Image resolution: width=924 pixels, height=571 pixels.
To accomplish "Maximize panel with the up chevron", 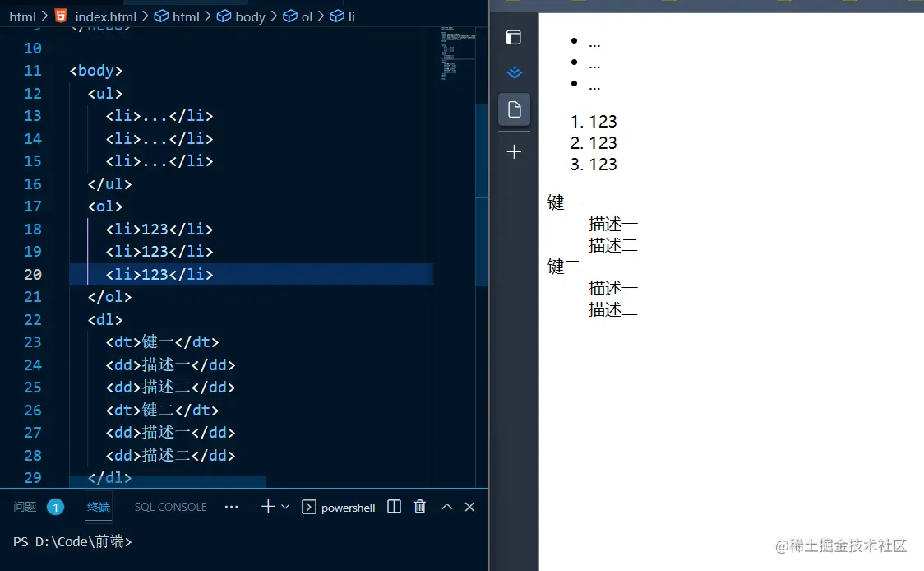I will pos(447,507).
